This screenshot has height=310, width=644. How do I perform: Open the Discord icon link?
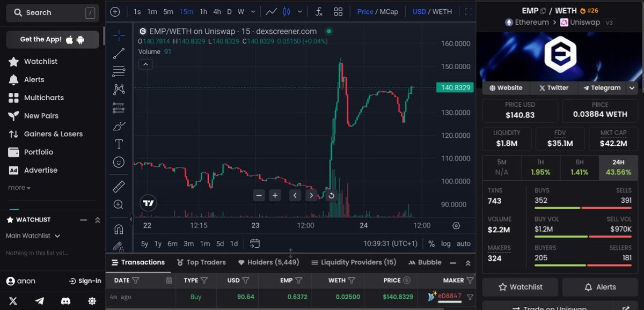coord(66,301)
